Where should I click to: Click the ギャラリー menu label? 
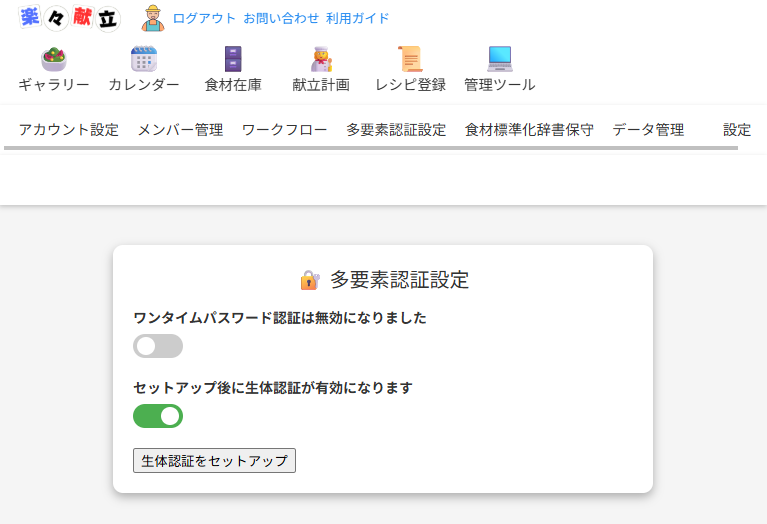pos(54,85)
